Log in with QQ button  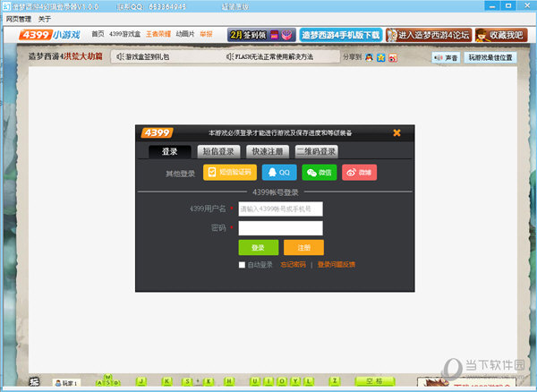(x=279, y=172)
